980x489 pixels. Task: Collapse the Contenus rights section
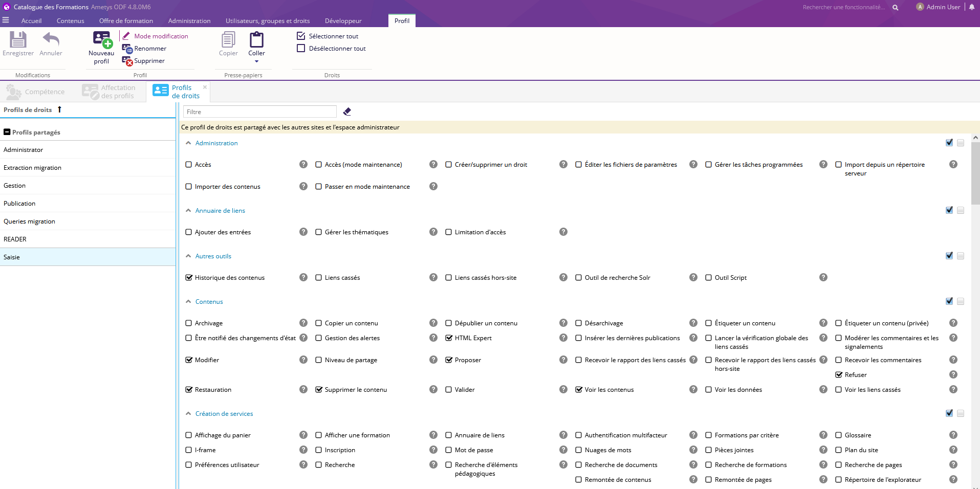tap(188, 302)
